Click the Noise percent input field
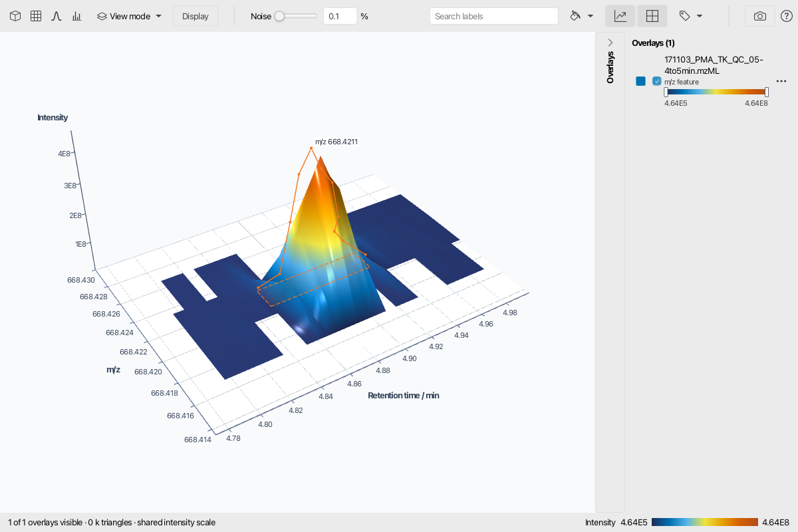This screenshot has height=532, width=798. click(x=340, y=16)
